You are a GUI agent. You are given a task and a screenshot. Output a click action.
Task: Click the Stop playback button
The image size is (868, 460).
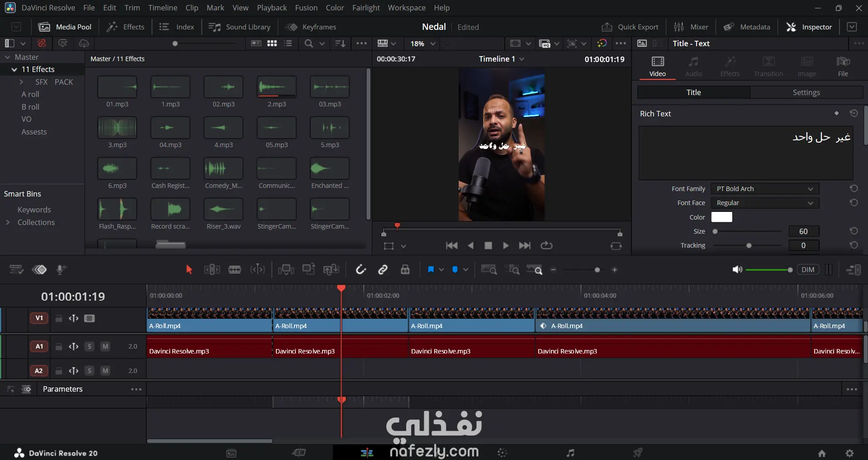point(488,245)
